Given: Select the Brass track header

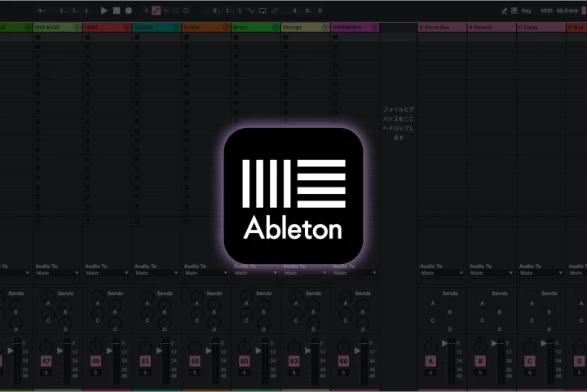Looking at the screenshot, I should 256,28.
